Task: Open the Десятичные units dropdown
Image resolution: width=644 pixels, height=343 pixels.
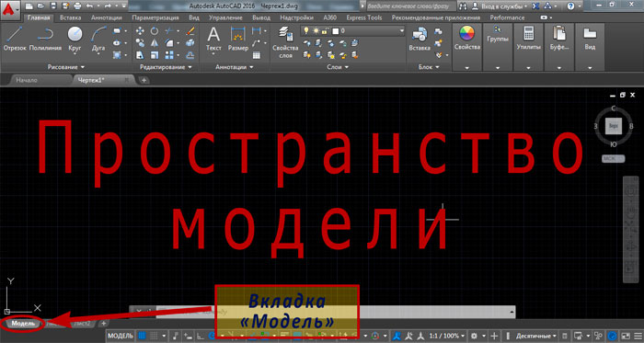Action: tap(536, 336)
